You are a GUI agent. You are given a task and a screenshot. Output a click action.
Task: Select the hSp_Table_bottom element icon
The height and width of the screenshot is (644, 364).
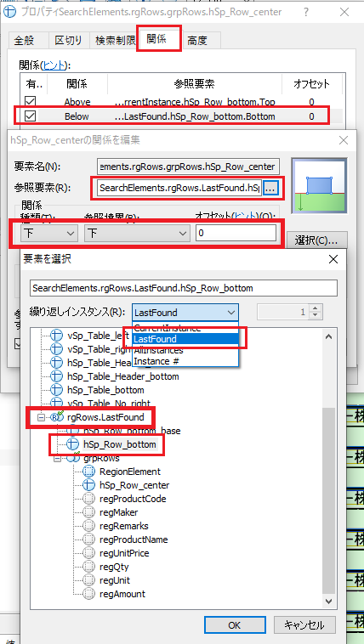click(56, 390)
